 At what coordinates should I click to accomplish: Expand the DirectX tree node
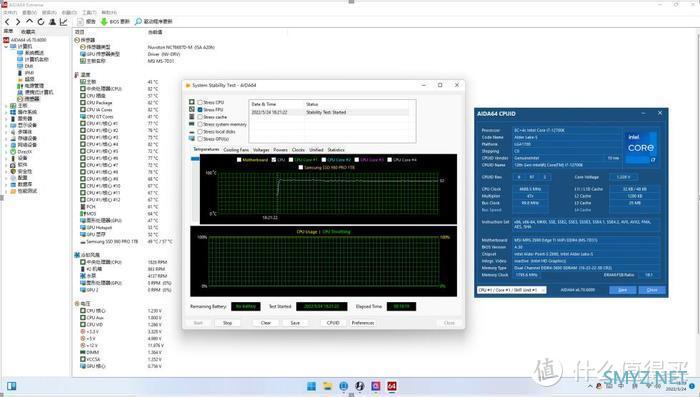[6, 152]
